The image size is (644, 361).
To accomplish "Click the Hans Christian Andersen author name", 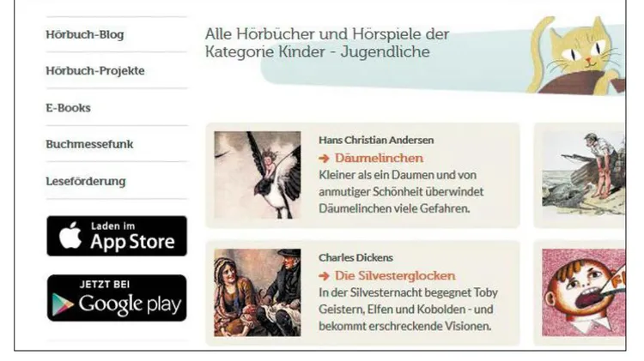I will (x=376, y=140).
